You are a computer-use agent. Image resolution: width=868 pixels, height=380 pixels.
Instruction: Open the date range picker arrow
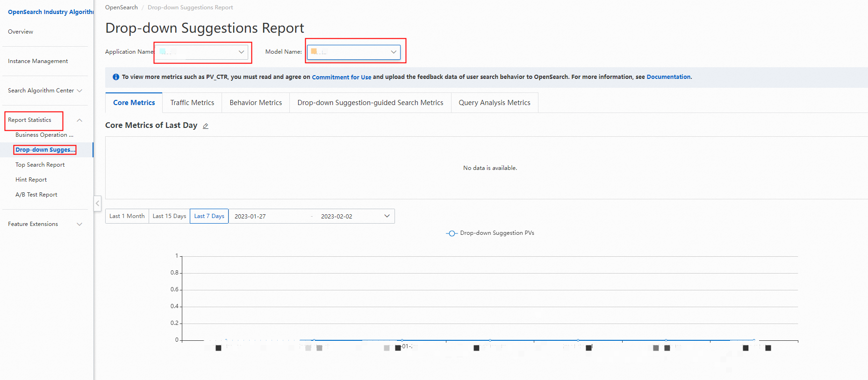click(x=387, y=216)
